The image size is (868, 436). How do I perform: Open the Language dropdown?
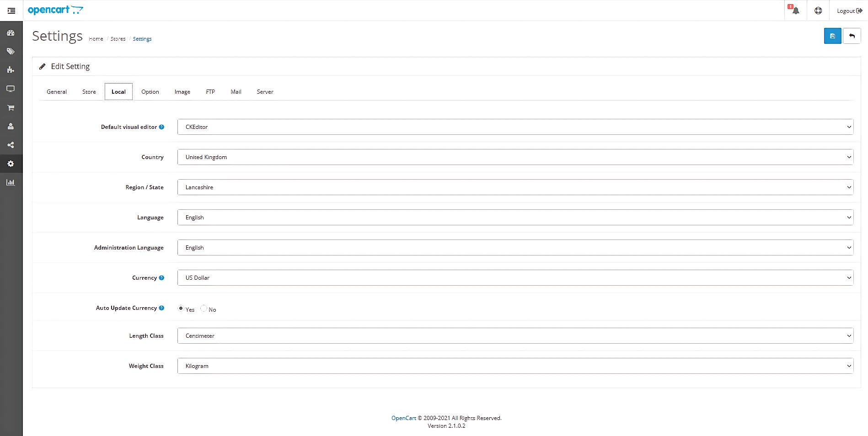[x=515, y=218]
